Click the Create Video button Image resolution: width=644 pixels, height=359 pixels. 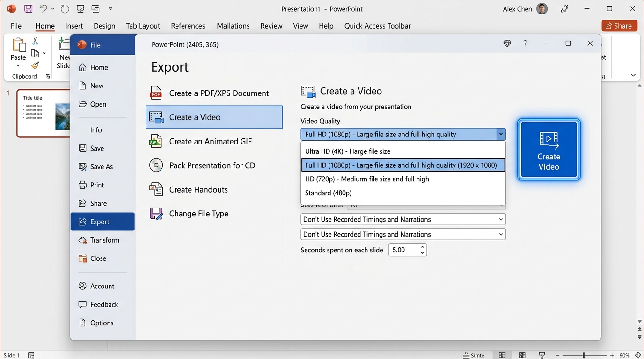pos(549,150)
